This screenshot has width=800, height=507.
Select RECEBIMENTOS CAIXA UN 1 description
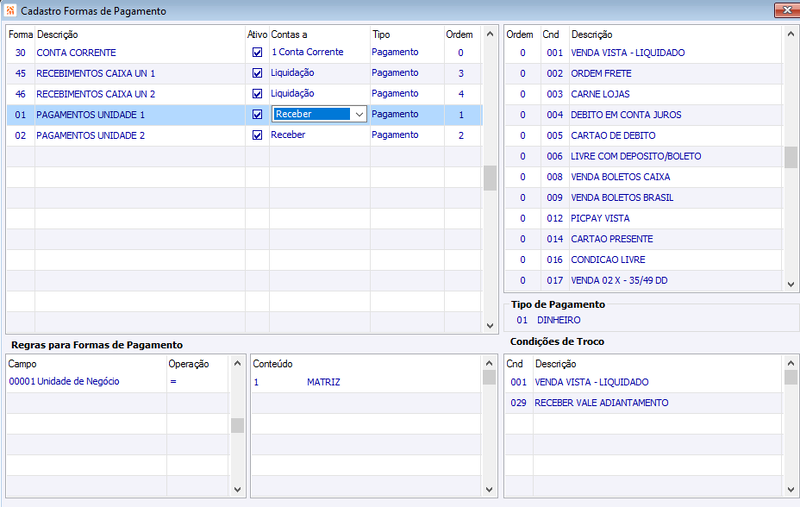[x=95, y=73]
